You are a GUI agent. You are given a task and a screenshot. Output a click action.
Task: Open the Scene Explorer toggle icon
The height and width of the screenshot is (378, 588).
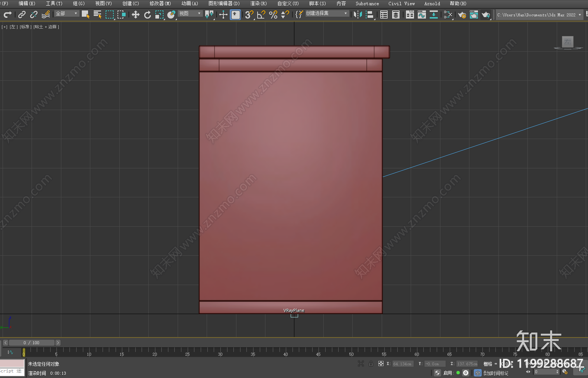[384, 14]
